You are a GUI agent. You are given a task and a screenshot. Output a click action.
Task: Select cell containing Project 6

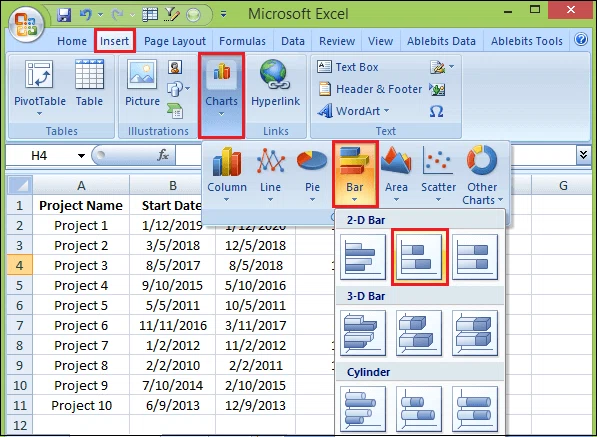click(x=81, y=325)
